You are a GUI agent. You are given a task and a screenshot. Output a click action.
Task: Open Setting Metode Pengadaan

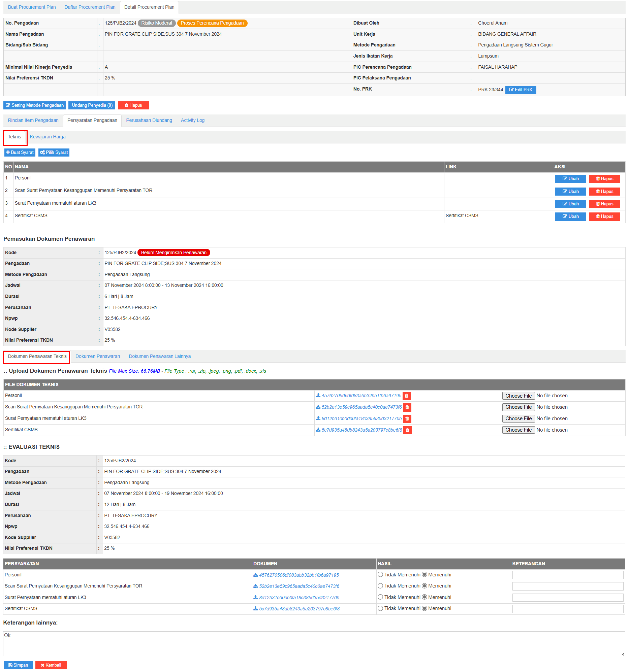click(35, 105)
